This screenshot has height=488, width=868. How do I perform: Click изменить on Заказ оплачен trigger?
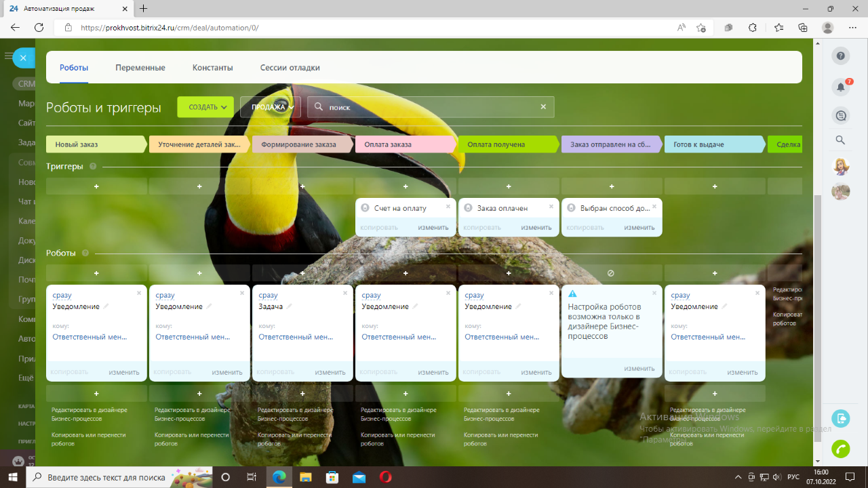click(x=536, y=228)
